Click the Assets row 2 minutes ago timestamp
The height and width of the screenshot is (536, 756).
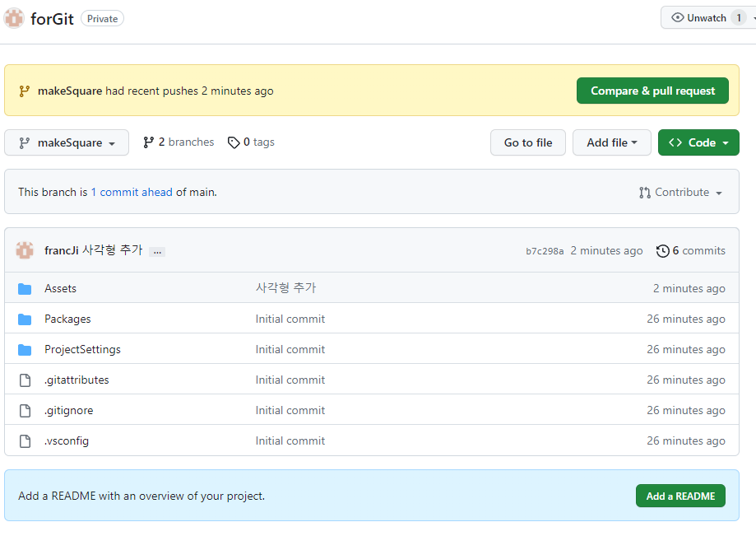click(689, 288)
